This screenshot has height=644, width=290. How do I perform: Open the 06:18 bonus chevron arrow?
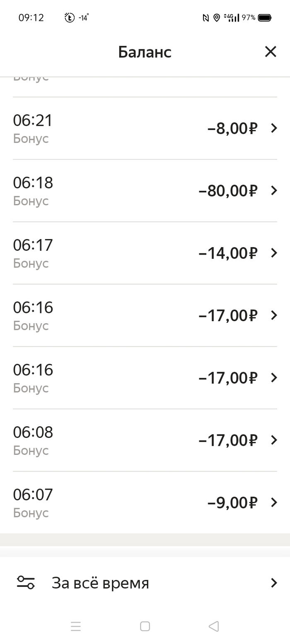(274, 190)
